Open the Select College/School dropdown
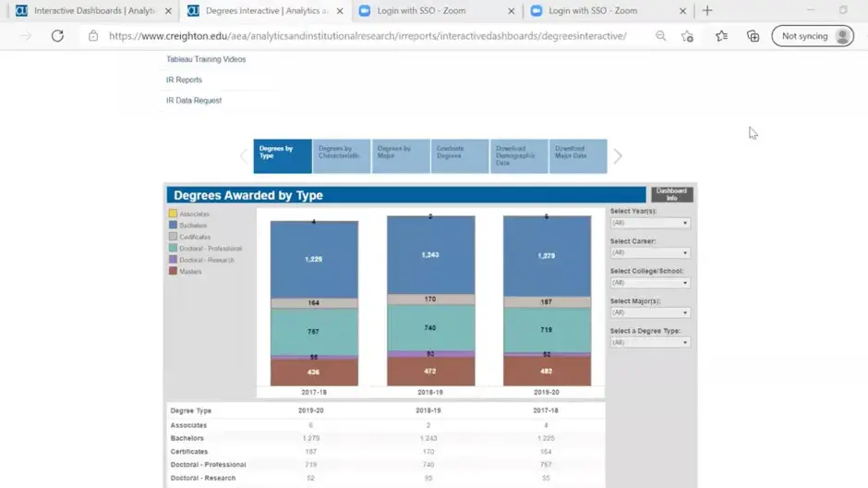868x488 pixels. pos(649,283)
